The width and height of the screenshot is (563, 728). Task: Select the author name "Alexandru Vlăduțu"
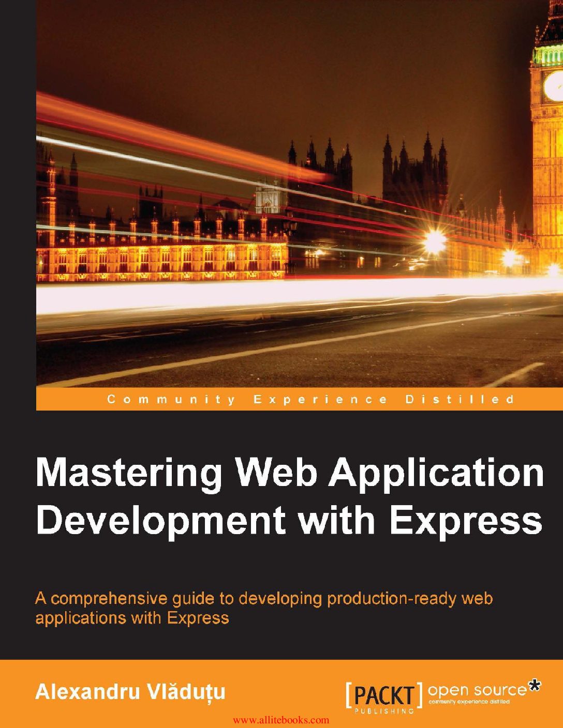pos(130,692)
